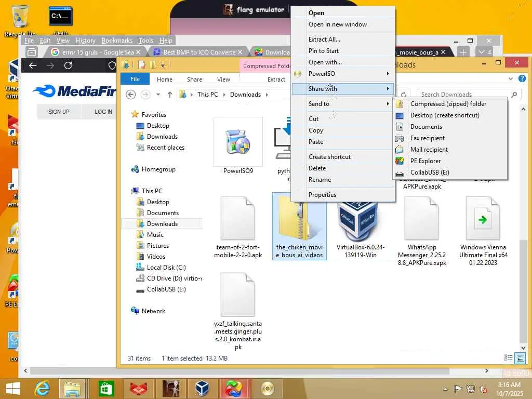Send to Compressed (zipped) folder
This screenshot has width=532, height=399.
coord(450,104)
